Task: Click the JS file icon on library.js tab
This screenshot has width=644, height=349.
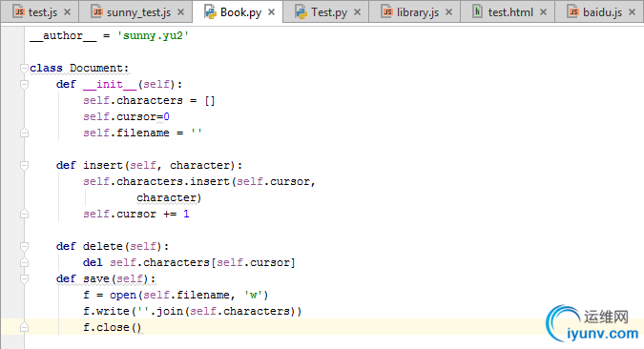Action: 387,11
